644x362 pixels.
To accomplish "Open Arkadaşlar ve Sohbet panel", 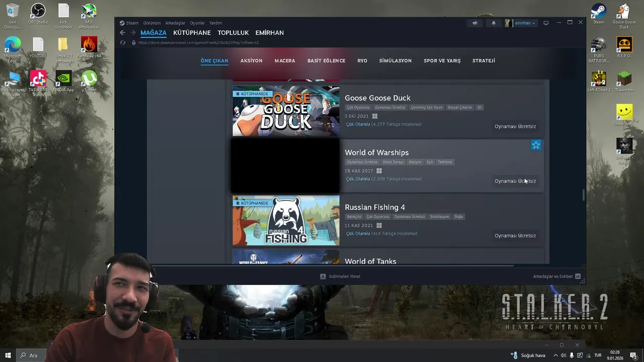I will coord(556,276).
